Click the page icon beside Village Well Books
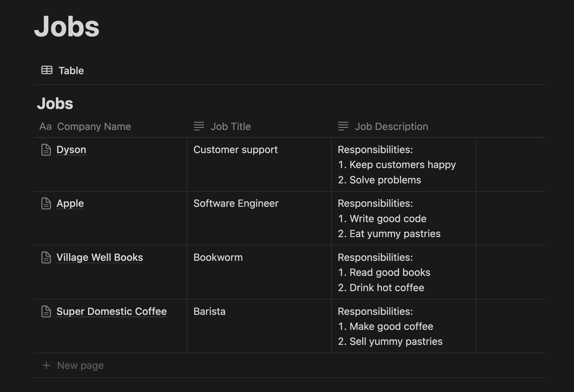 tap(46, 258)
